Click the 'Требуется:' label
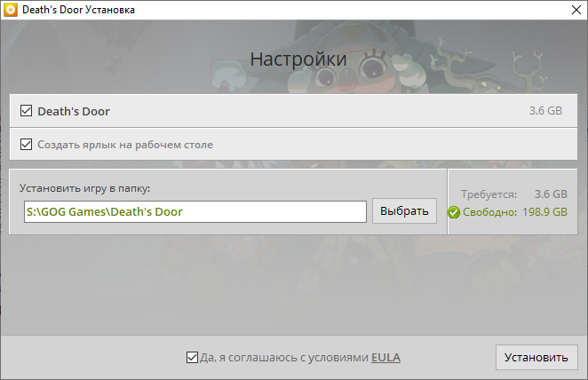The image size is (588, 380). tap(489, 194)
